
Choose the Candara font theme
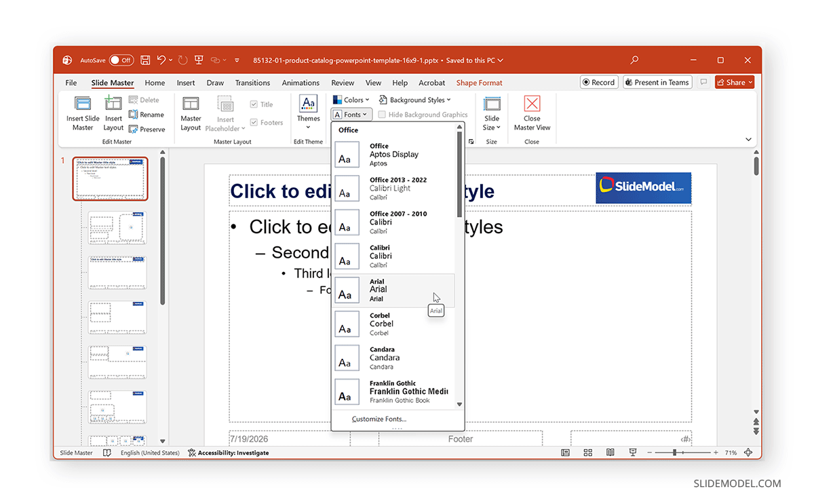[393, 358]
